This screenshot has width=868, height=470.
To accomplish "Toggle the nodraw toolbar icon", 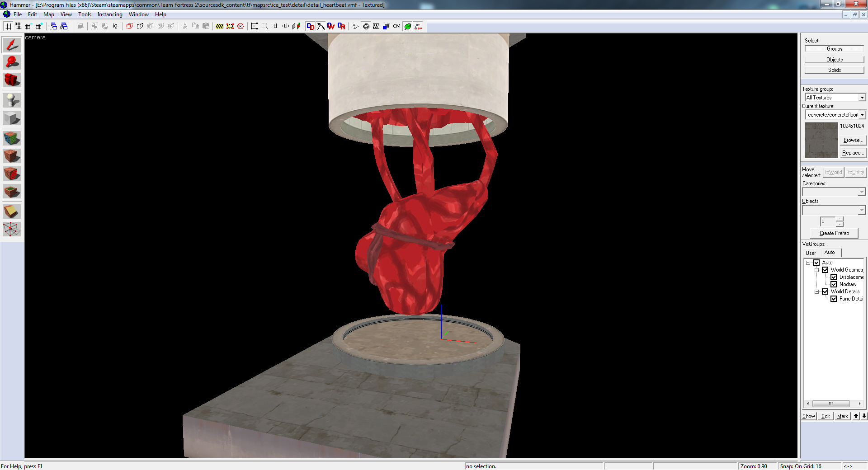I will pos(418,26).
